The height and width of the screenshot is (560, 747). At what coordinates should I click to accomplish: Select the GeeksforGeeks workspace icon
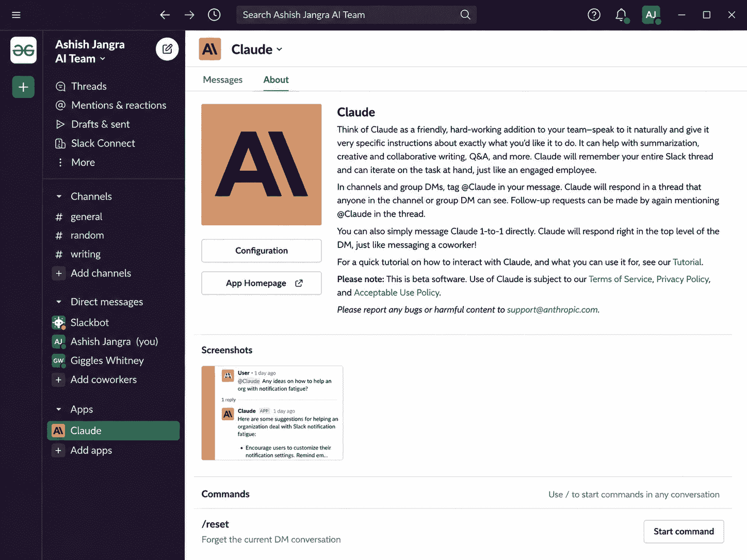click(x=23, y=50)
